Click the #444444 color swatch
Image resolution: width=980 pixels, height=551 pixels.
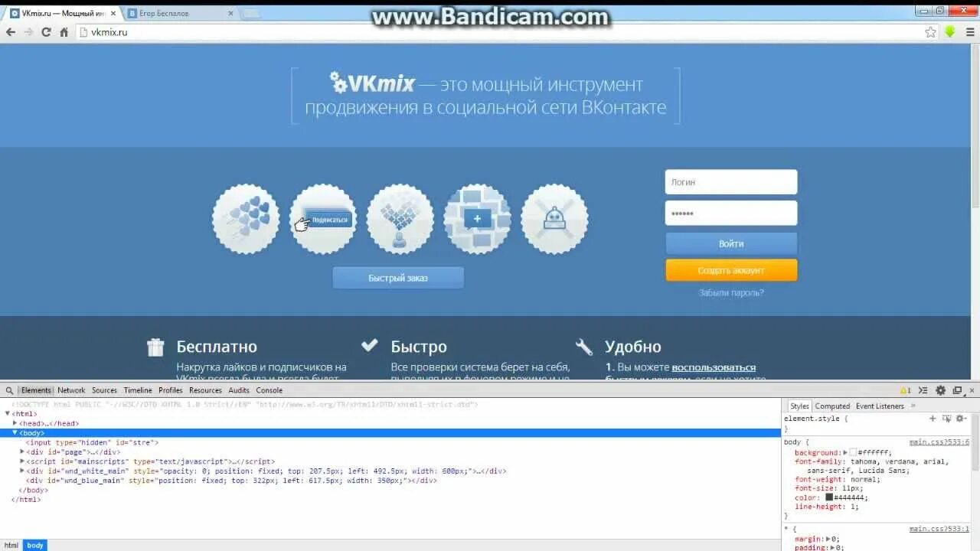coord(829,497)
